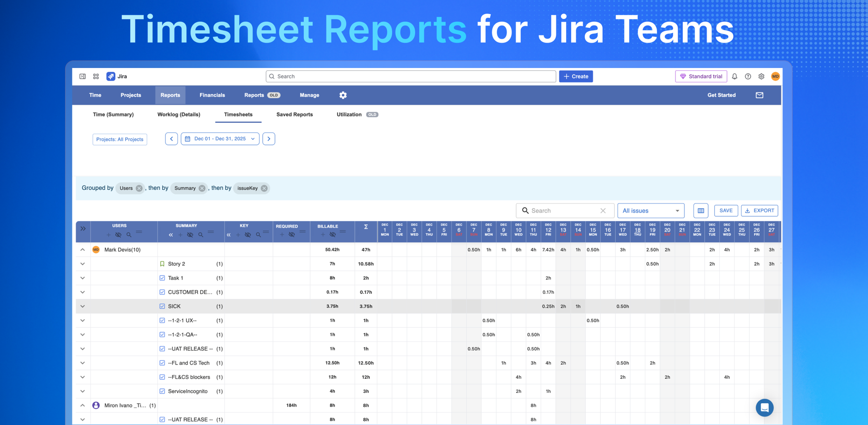Open the column configuration icon beside SAVE

(701, 211)
